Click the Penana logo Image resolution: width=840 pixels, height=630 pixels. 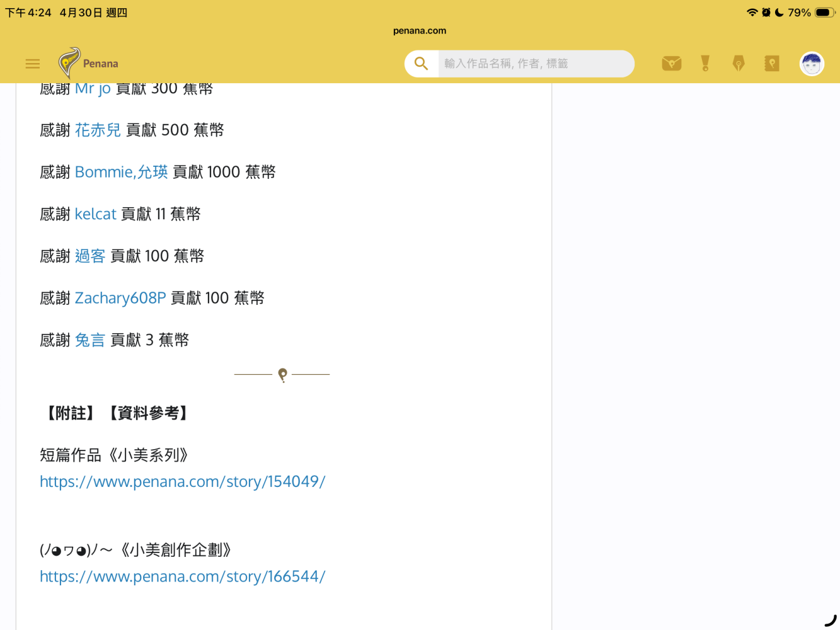pos(88,63)
